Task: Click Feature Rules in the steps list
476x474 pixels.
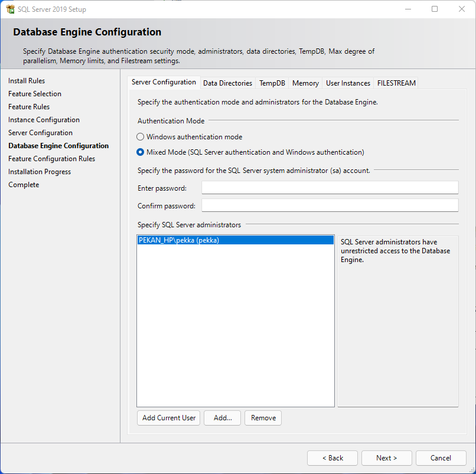Action: [29, 107]
